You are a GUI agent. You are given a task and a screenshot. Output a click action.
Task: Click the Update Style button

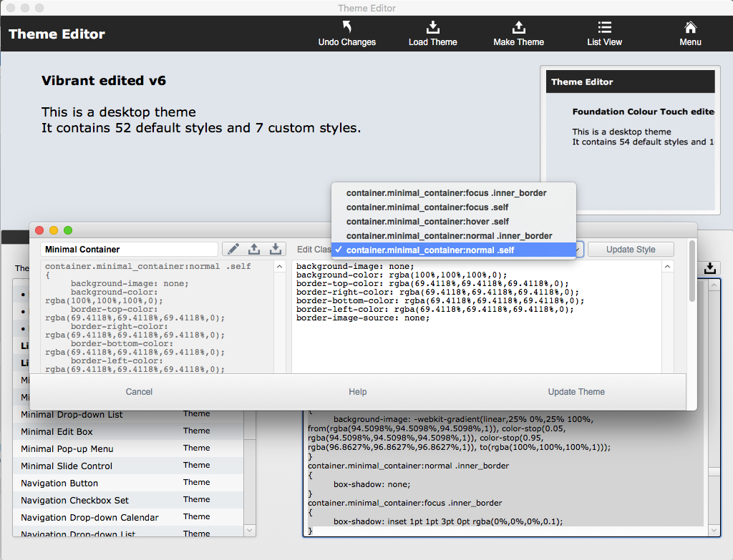[631, 250]
